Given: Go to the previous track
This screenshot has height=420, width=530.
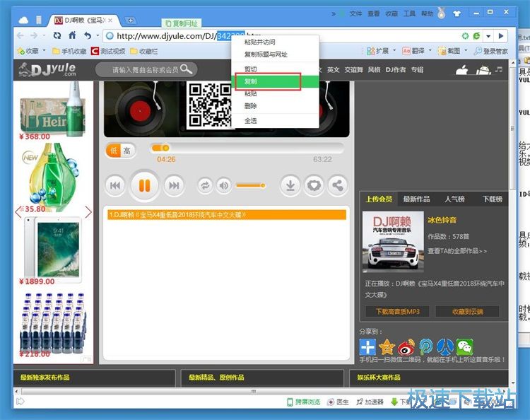Looking at the screenshot, I should tap(115, 185).
